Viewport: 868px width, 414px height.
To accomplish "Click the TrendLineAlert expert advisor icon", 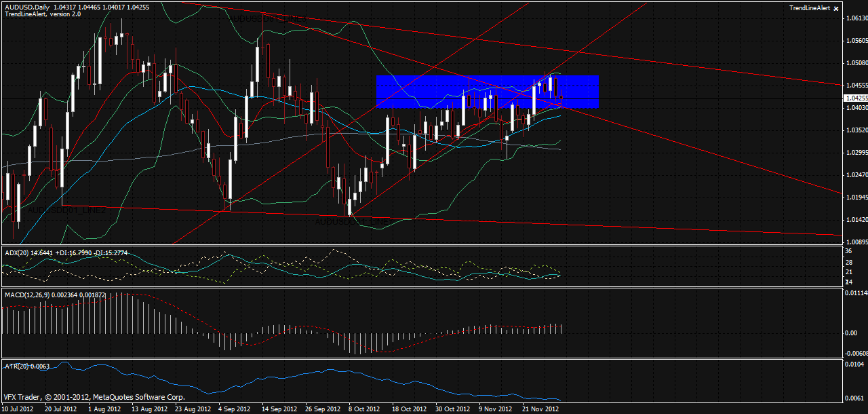I will click(836, 8).
